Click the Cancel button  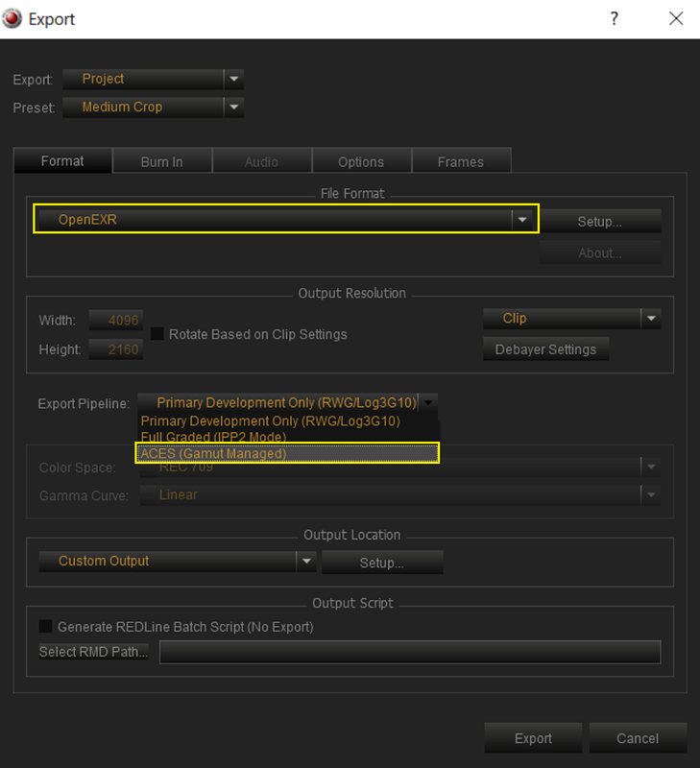click(638, 738)
